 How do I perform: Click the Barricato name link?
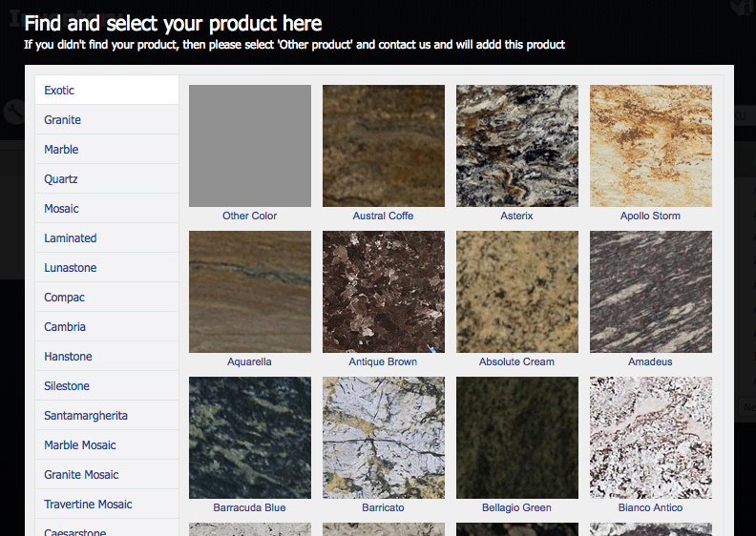pyautogui.click(x=384, y=507)
